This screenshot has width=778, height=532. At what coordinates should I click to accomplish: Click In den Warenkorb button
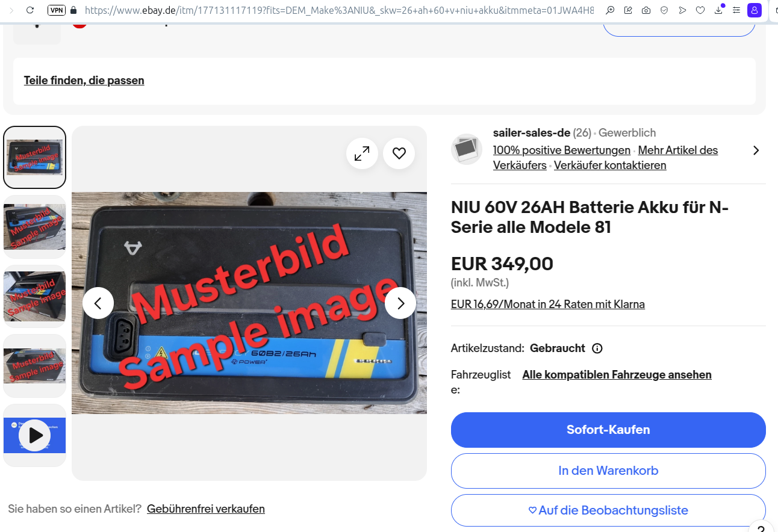608,471
